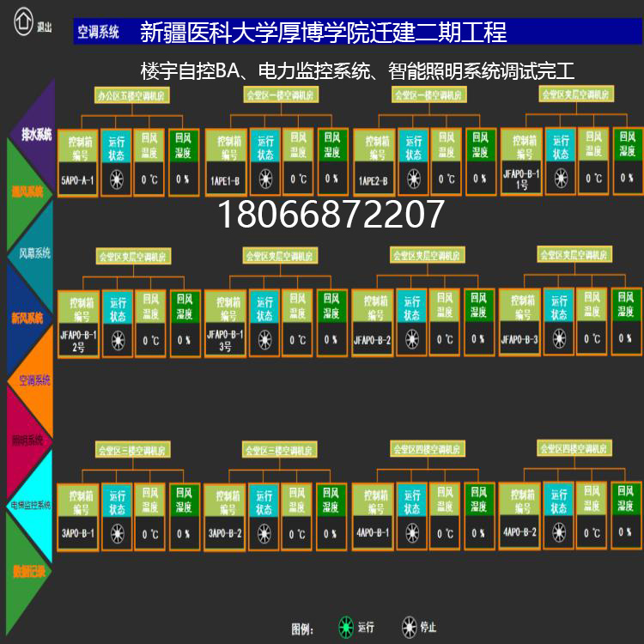Viewport: 644px width, 644px height.
Task: Open the 排水系统 sidebar tab
Action: tap(34, 134)
